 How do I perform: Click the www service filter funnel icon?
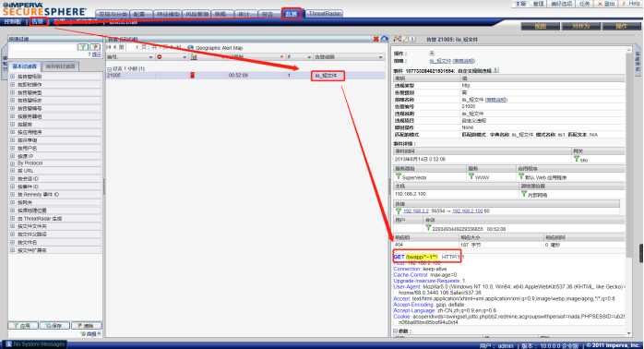pos(471,176)
